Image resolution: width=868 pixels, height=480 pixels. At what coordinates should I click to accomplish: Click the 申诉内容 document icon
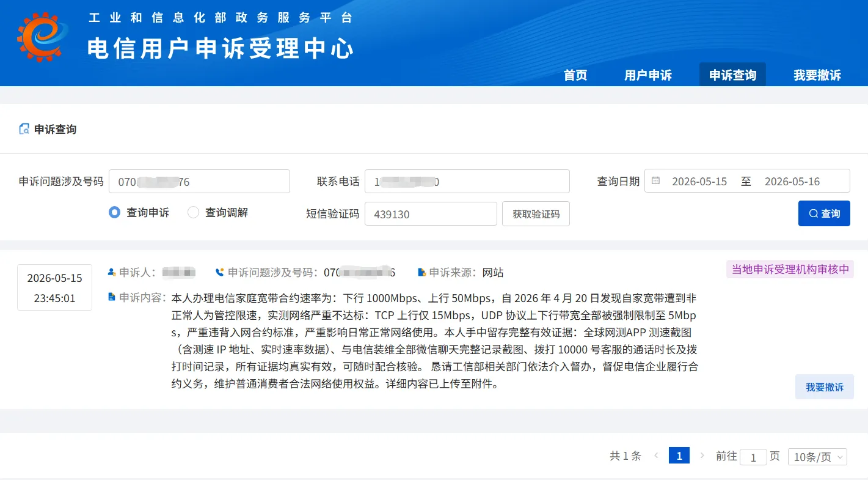pos(112,297)
